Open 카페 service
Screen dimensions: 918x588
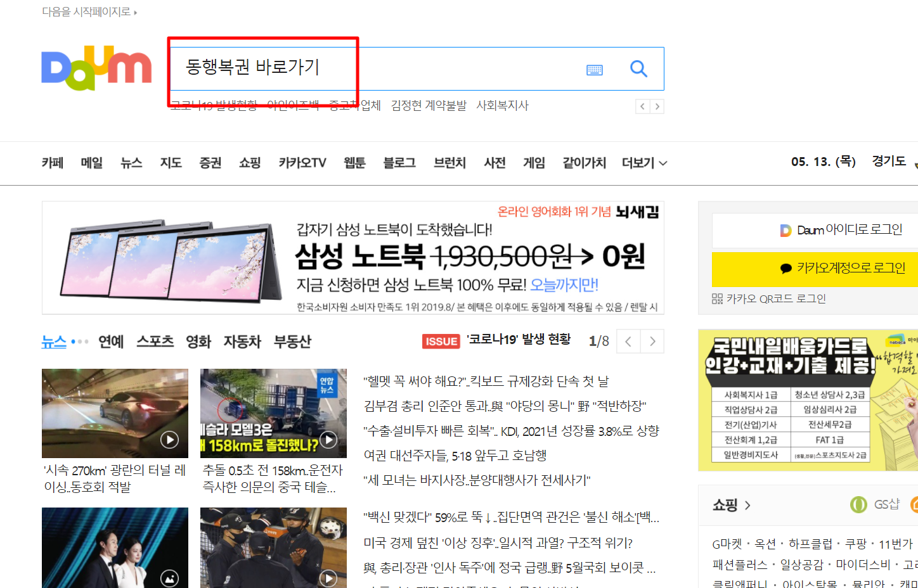pyautogui.click(x=53, y=163)
